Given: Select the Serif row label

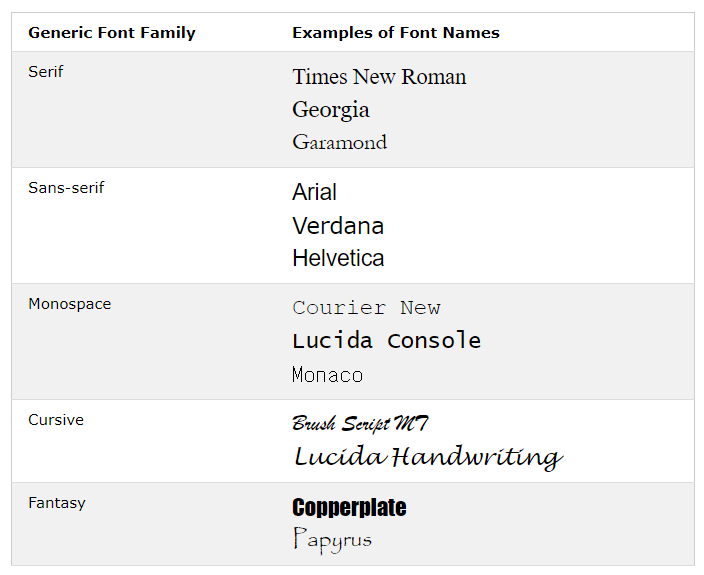Looking at the screenshot, I should click(x=46, y=72).
